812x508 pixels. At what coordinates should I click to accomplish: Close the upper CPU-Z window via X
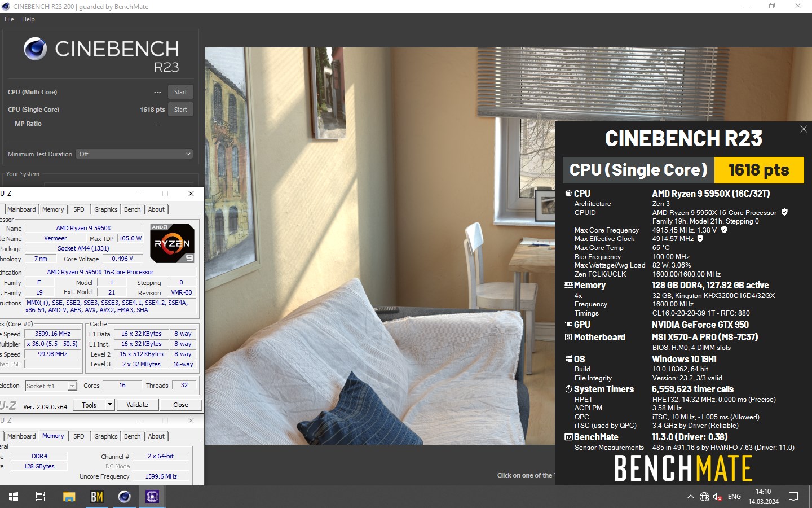pos(191,194)
